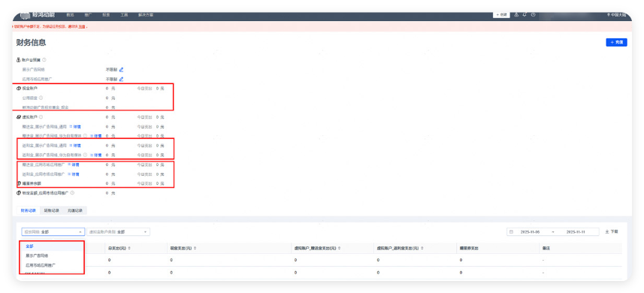Open 概览 in the top navigation

pyautogui.click(x=70, y=15)
